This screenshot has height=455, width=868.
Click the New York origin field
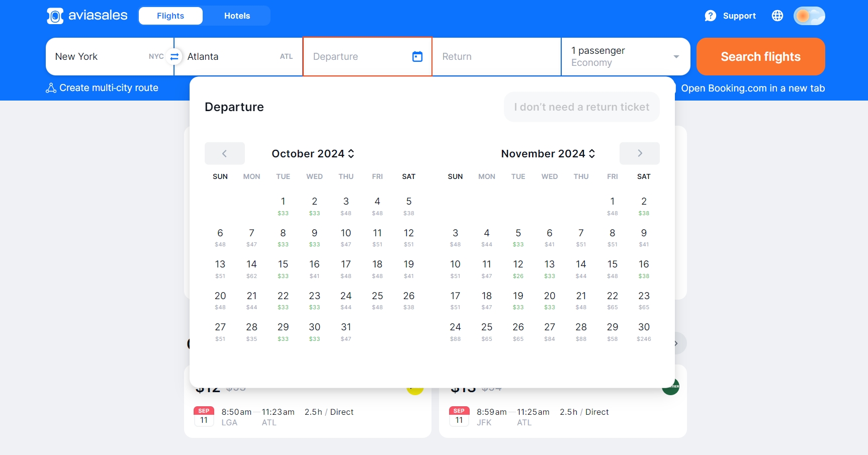point(110,57)
